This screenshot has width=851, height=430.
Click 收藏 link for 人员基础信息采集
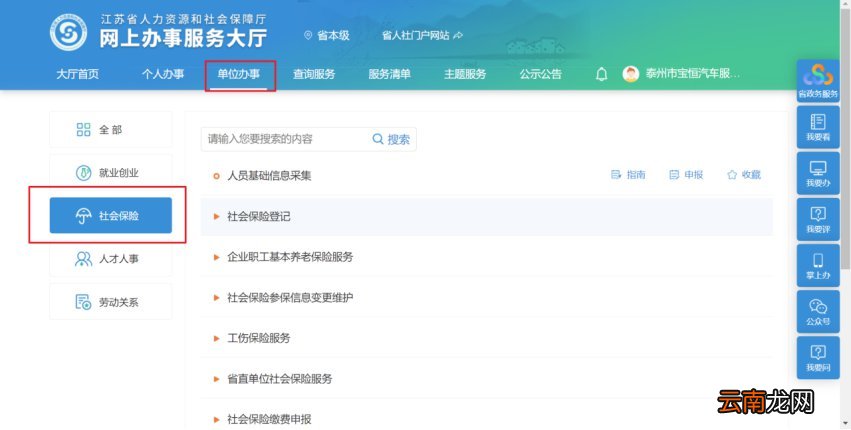tap(752, 175)
